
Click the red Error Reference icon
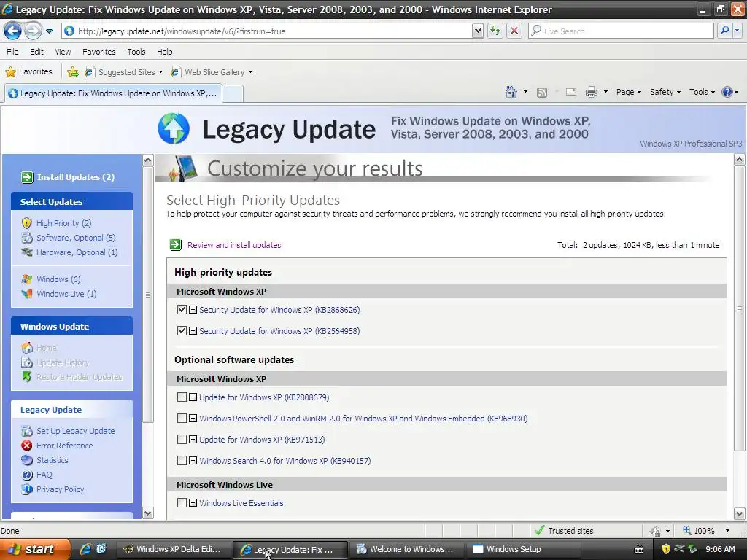click(27, 446)
